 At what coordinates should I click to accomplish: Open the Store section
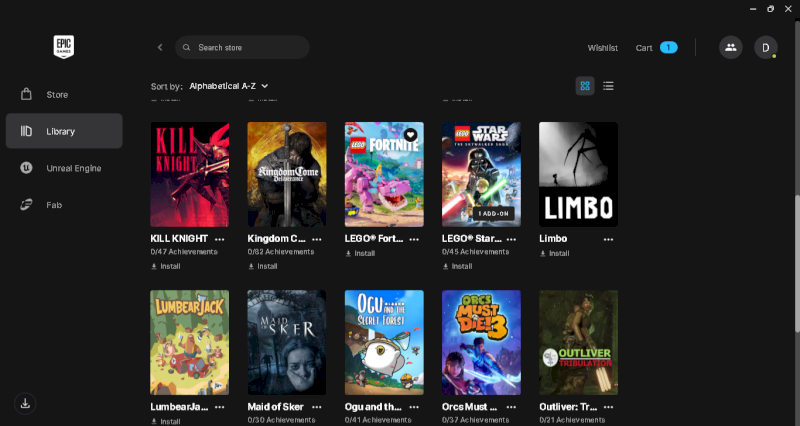pyautogui.click(x=64, y=94)
